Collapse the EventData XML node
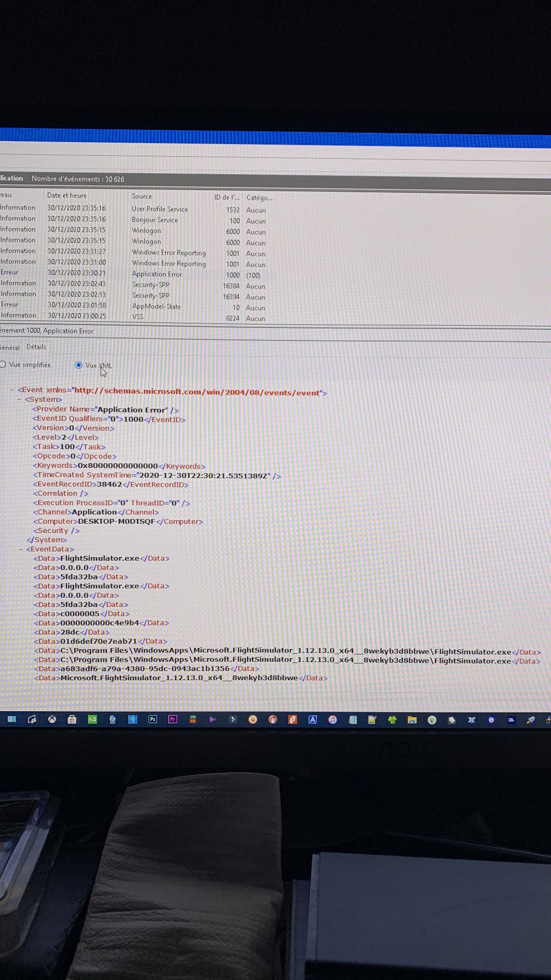The width and height of the screenshot is (551, 980). coord(21,549)
